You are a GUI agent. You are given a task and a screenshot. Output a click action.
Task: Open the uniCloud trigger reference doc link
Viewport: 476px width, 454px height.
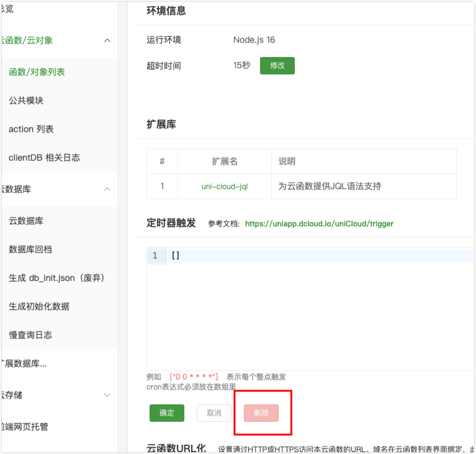[319, 223]
